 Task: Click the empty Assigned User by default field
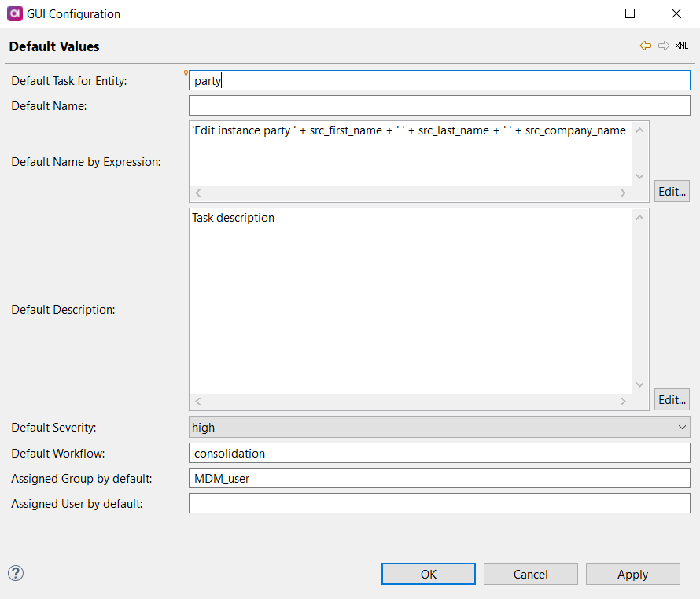point(439,503)
